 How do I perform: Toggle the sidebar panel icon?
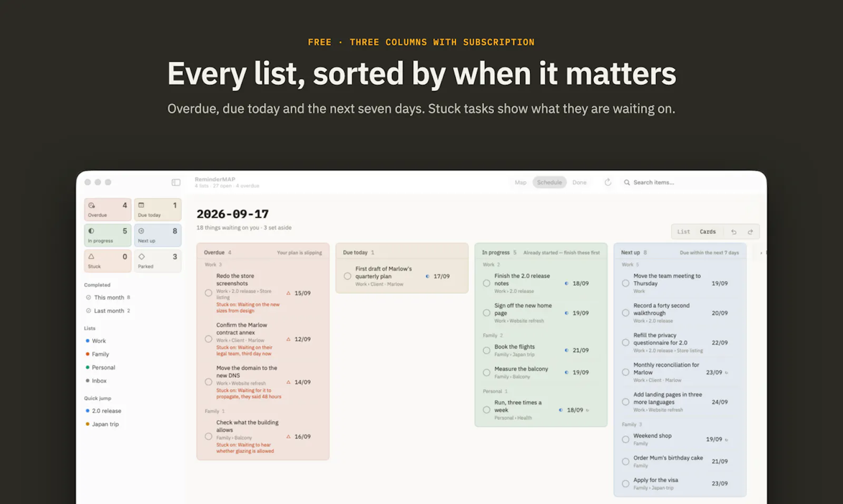coord(176,182)
